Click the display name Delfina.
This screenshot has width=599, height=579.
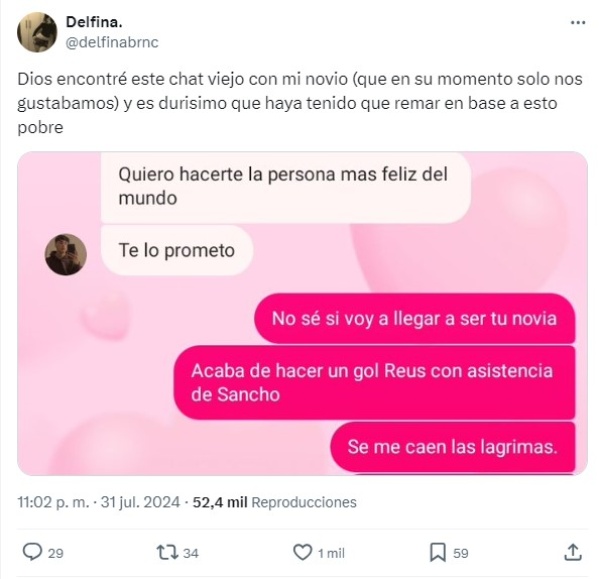click(x=94, y=22)
